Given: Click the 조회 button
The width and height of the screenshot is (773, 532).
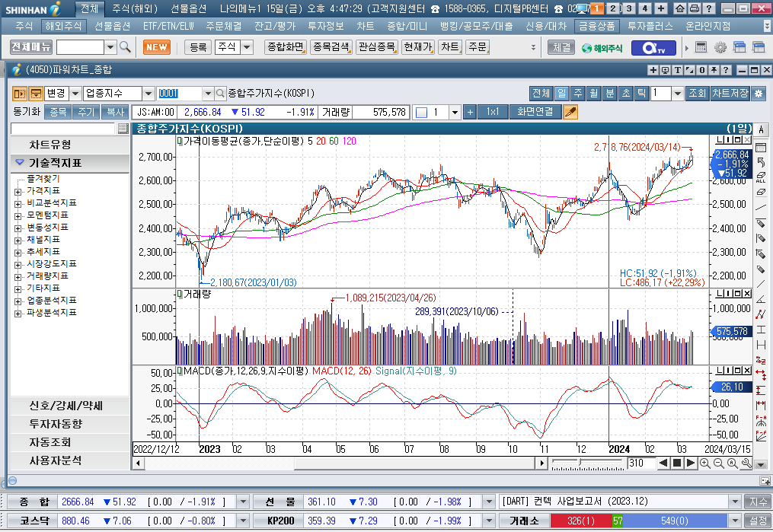Looking at the screenshot, I should [697, 93].
